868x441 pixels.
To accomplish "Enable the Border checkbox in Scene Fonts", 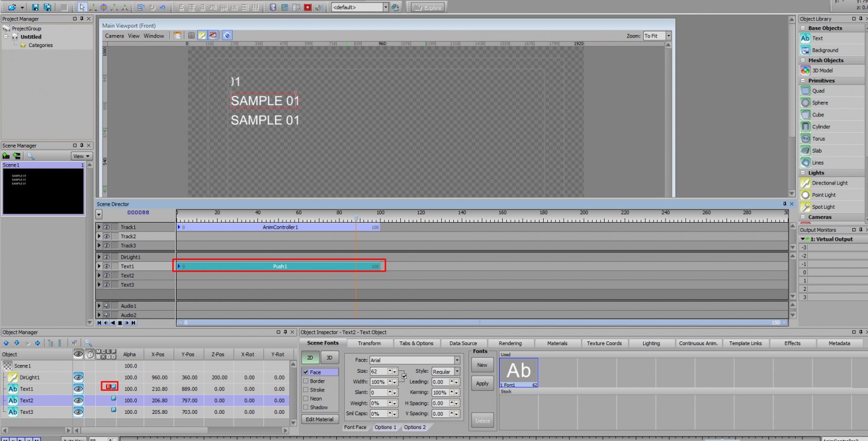I will (x=306, y=381).
